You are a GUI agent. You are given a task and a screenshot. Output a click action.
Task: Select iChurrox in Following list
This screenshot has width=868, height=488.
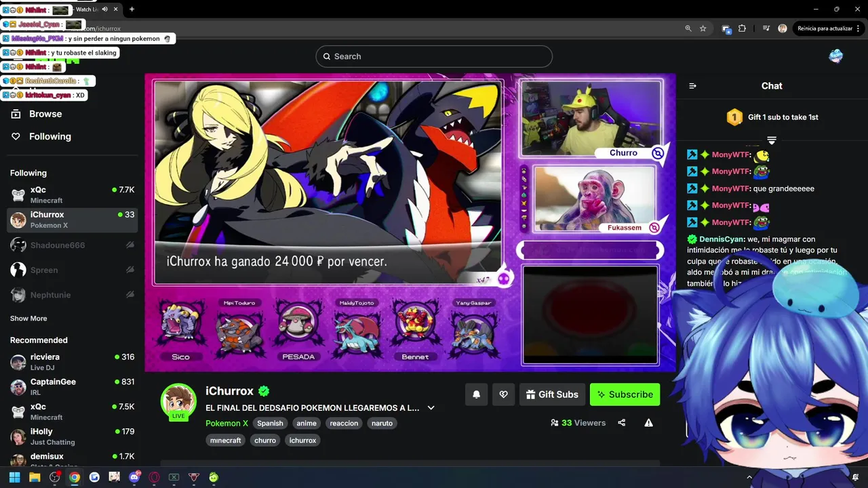tap(72, 220)
